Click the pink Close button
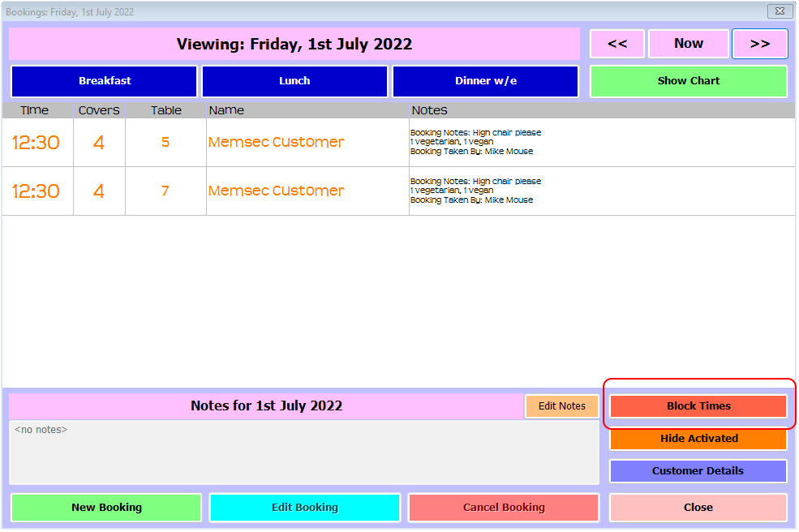This screenshot has height=532, width=799. (698, 508)
